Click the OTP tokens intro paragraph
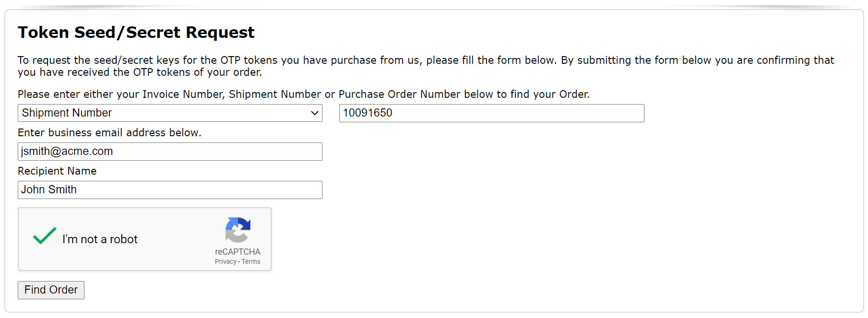 click(x=425, y=66)
